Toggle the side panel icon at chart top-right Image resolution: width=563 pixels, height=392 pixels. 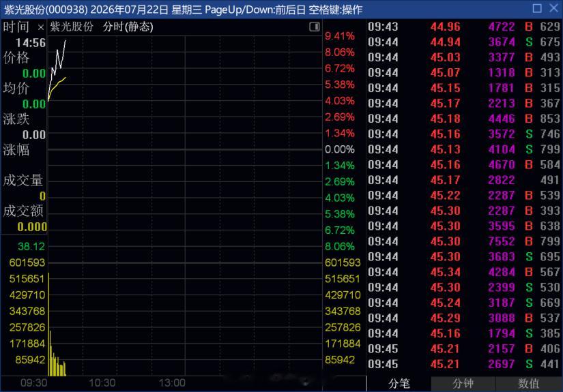(314, 27)
